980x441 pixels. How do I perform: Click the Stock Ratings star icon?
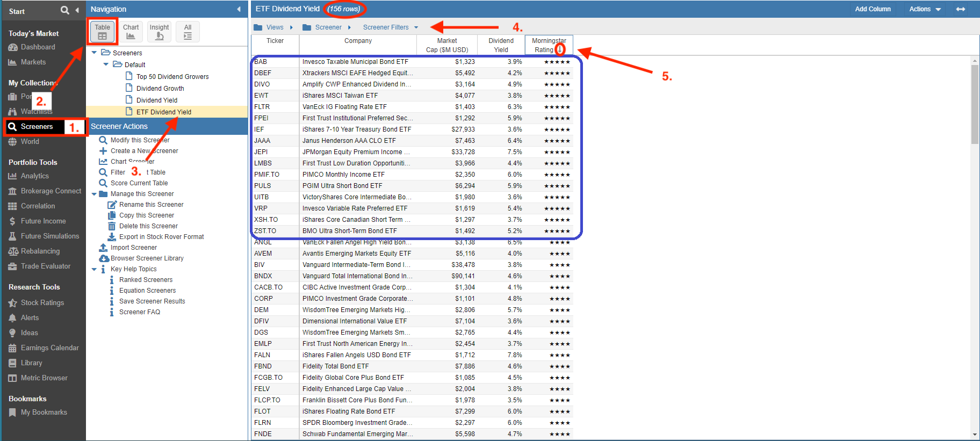[12, 303]
